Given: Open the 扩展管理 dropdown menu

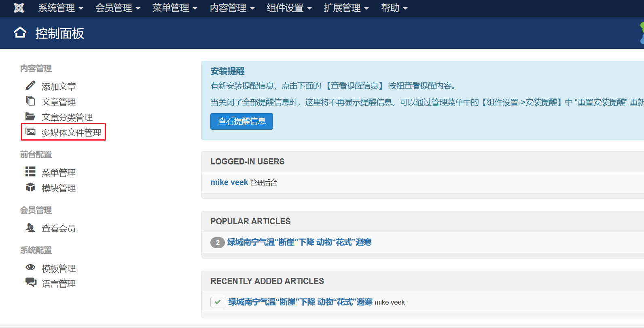Looking at the screenshot, I should 346,8.
